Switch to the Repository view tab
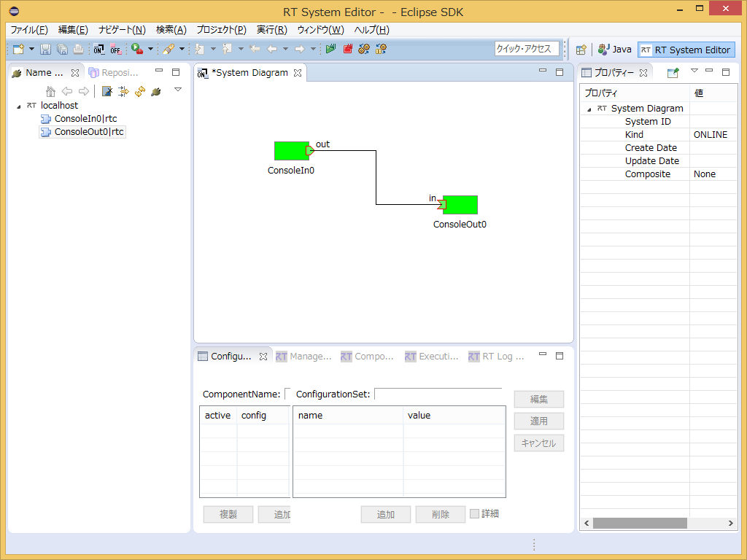The image size is (747, 560). point(114,73)
